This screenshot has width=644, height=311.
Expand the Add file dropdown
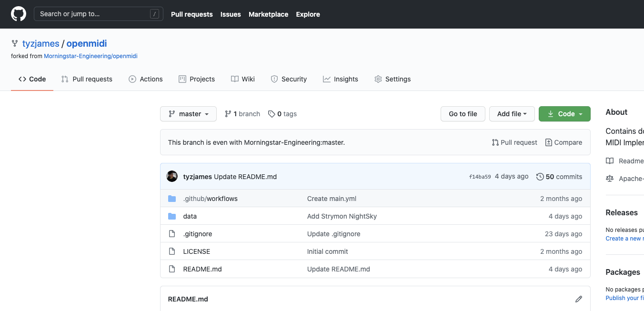coord(512,114)
